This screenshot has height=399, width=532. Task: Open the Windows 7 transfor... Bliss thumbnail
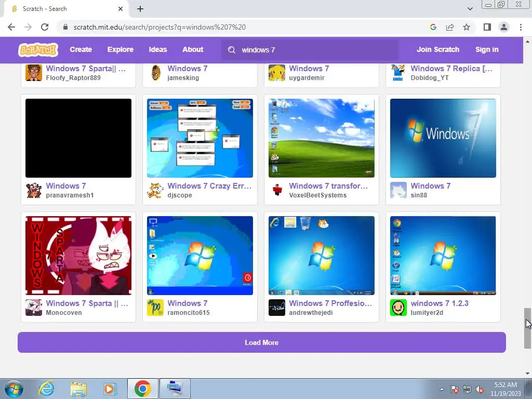(321, 138)
